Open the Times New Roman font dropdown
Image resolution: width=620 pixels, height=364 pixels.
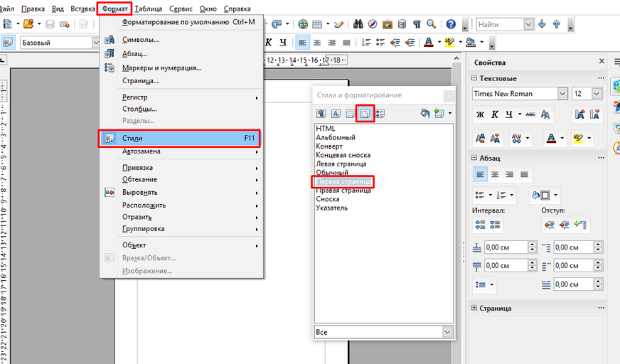pyautogui.click(x=562, y=94)
